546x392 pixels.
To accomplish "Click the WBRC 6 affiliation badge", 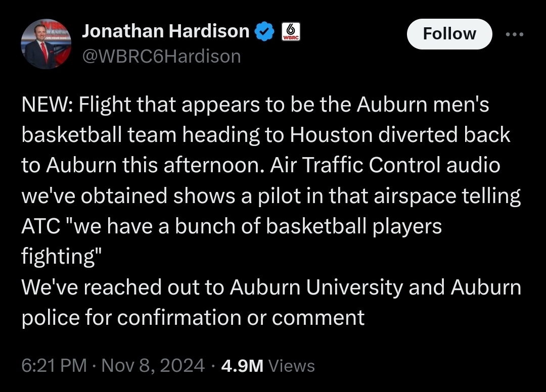I will click(x=290, y=31).
